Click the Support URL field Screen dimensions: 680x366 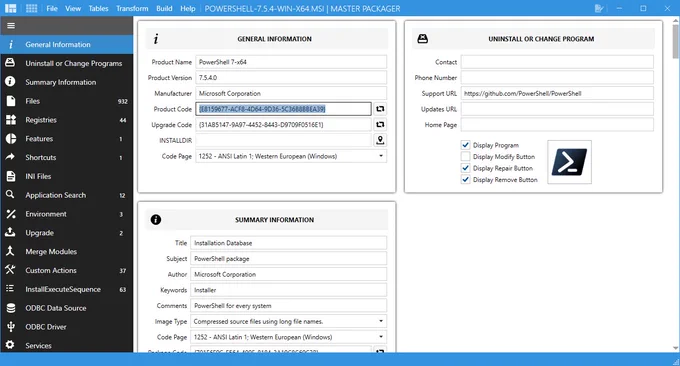[x=557, y=93]
